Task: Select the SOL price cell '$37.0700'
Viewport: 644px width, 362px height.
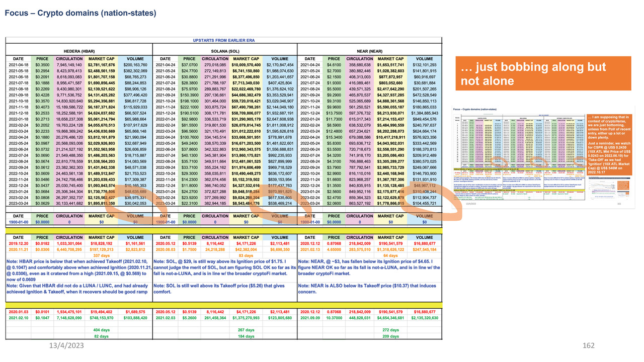Action: [x=189, y=65]
